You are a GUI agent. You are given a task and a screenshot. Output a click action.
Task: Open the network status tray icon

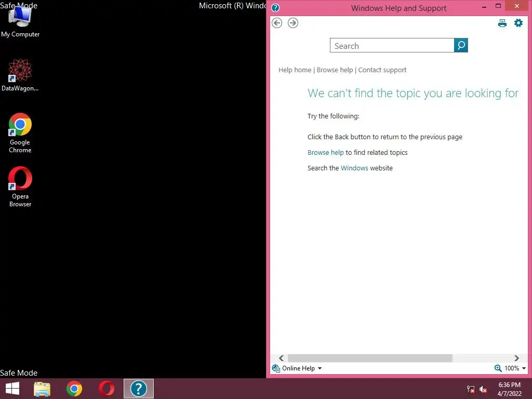[471, 389]
